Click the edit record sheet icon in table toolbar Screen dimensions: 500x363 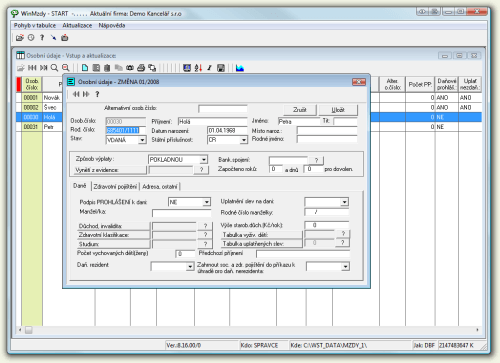tap(96, 68)
